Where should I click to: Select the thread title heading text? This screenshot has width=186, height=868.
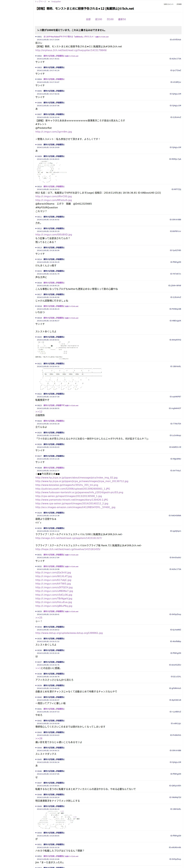tap(84, 9)
